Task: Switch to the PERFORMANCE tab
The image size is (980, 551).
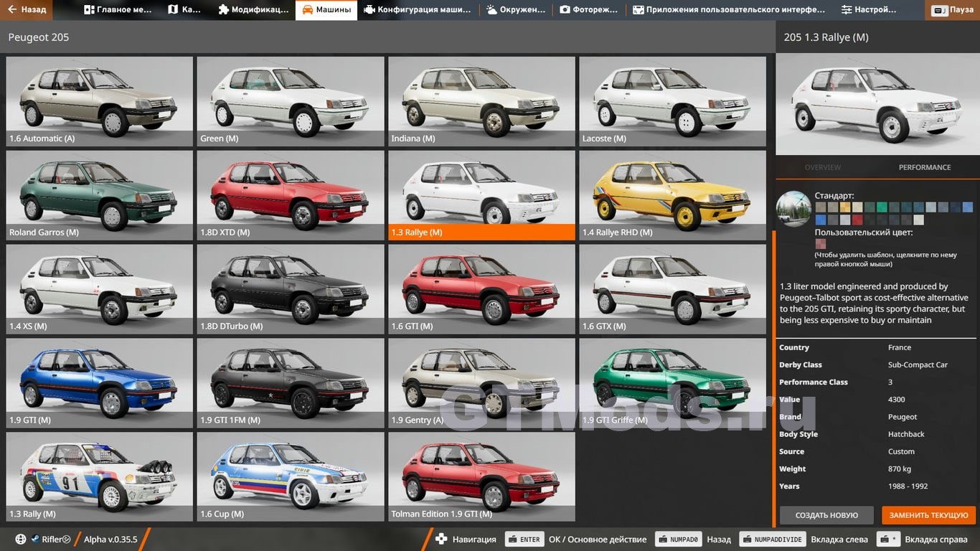Action: point(925,167)
